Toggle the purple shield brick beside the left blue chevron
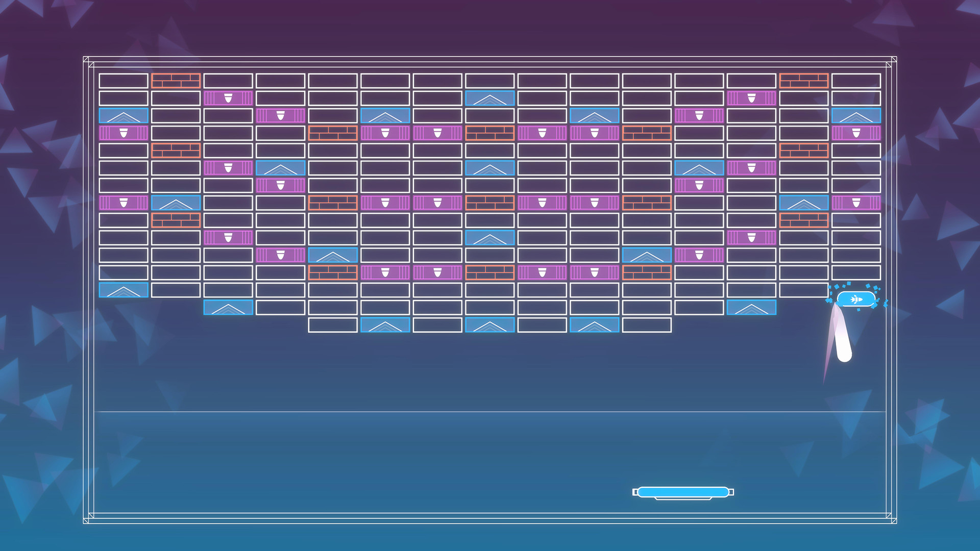 click(123, 203)
